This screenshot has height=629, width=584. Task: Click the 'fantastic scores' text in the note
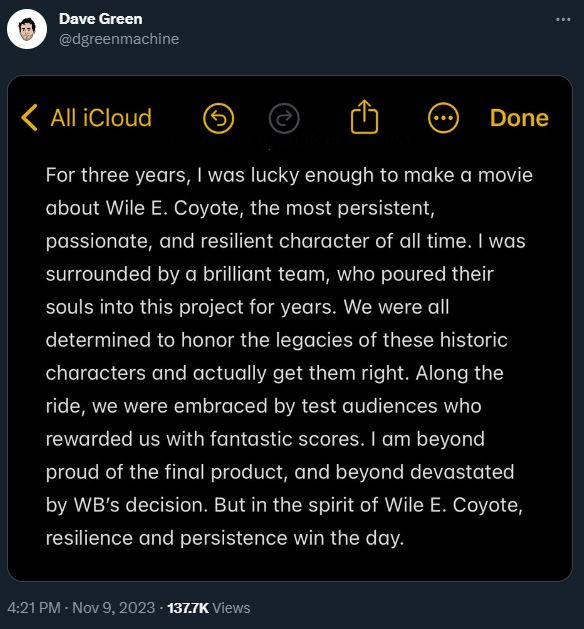tap(287, 439)
